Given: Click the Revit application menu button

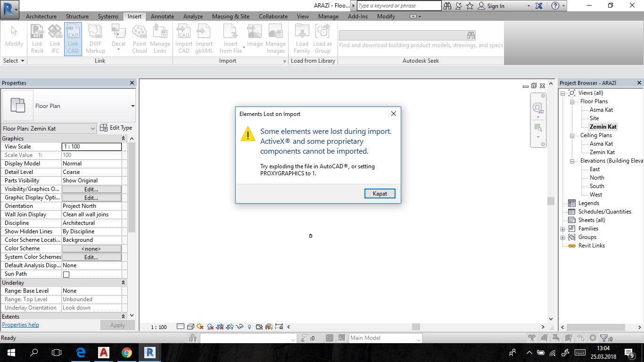Looking at the screenshot, I should point(10,10).
